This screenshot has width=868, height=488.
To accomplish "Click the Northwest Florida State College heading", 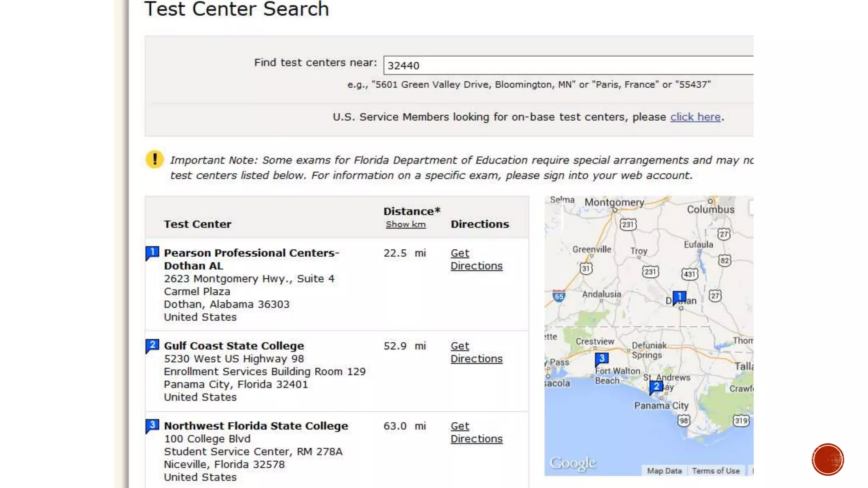I will (256, 426).
